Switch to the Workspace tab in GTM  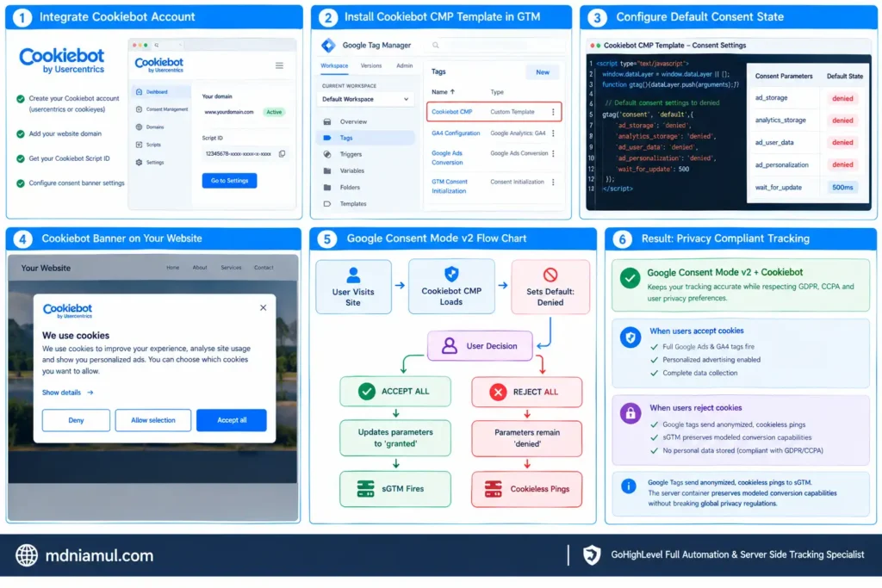[334, 65]
